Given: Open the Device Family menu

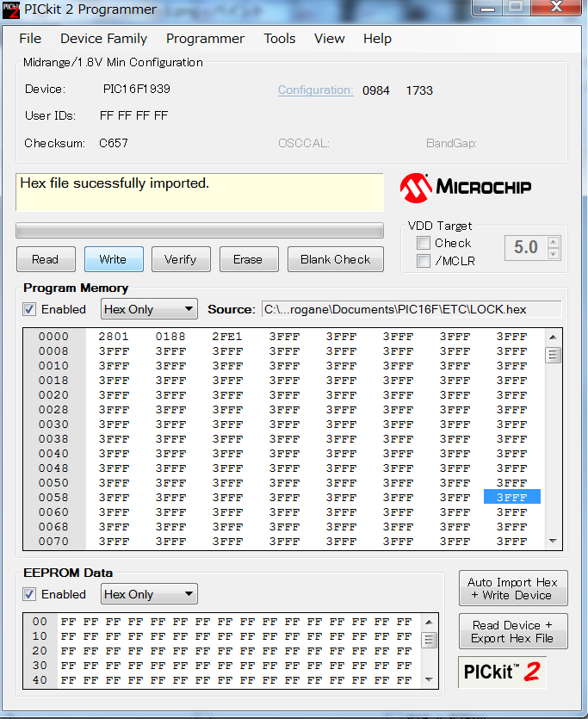Looking at the screenshot, I should 103,39.
